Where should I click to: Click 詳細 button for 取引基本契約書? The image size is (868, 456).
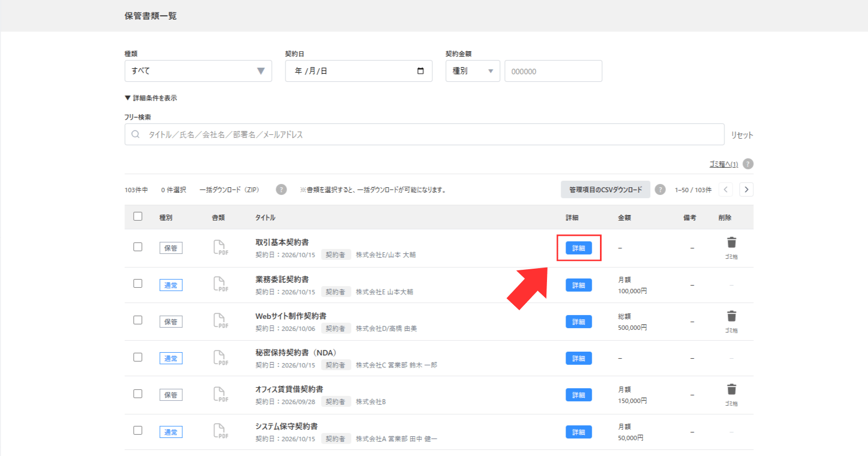[x=579, y=248]
